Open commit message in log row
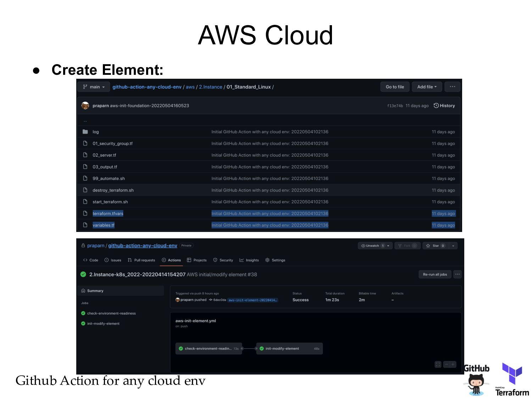532x399 pixels. tap(270, 132)
